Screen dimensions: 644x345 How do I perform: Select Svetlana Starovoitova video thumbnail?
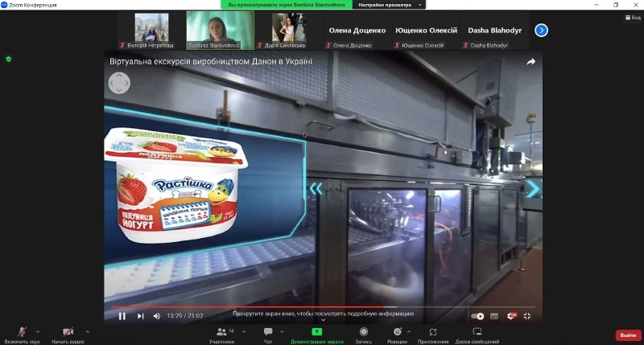220,31
